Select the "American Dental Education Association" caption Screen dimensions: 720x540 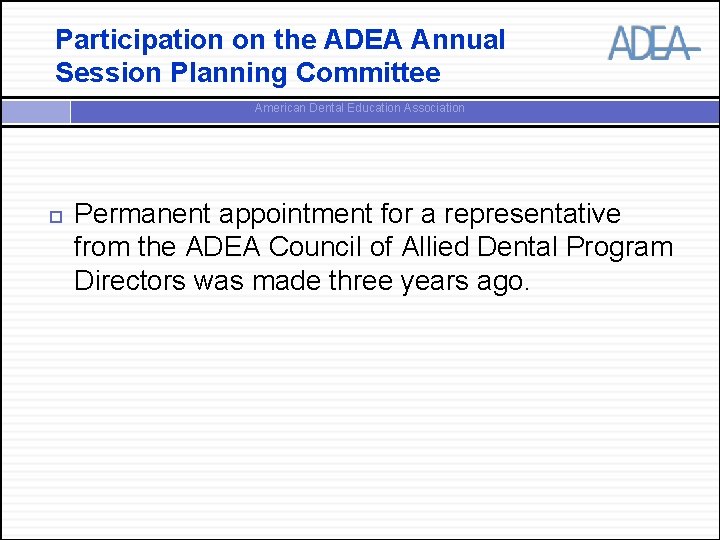tap(359, 108)
